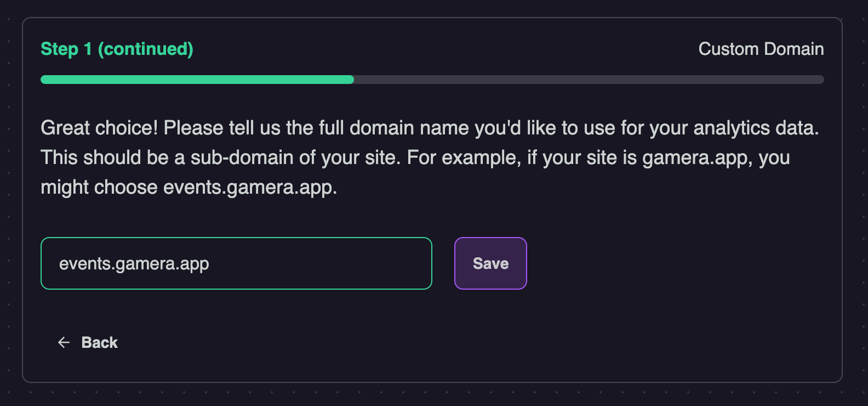Place cursor on events.gamera.app text inside input
Viewport: 868px width, 406px height.
134,264
